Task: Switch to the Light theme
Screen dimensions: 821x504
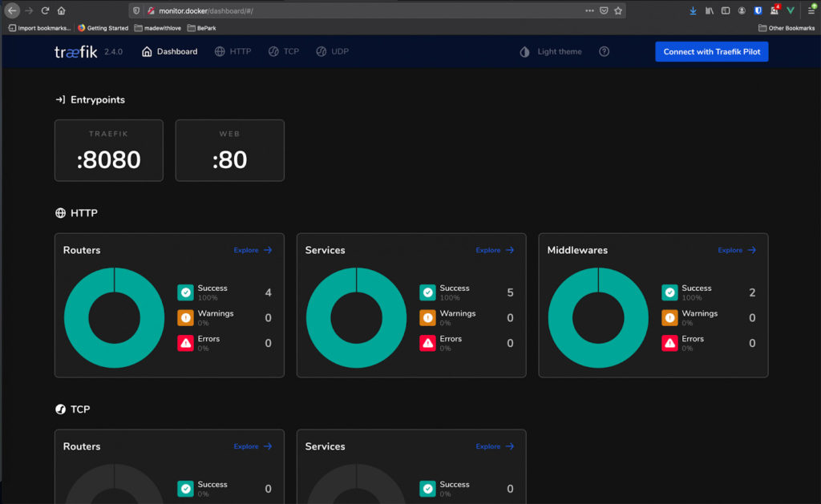Action: click(x=550, y=51)
